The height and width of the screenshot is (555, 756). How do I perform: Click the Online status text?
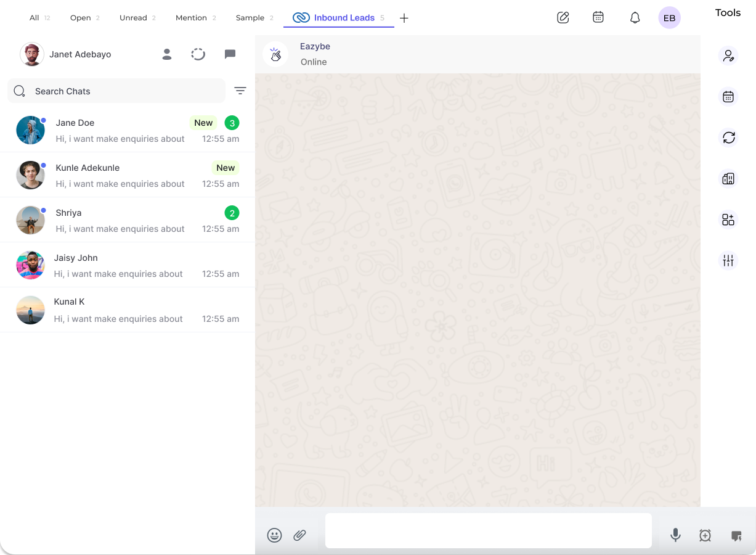tap(314, 62)
